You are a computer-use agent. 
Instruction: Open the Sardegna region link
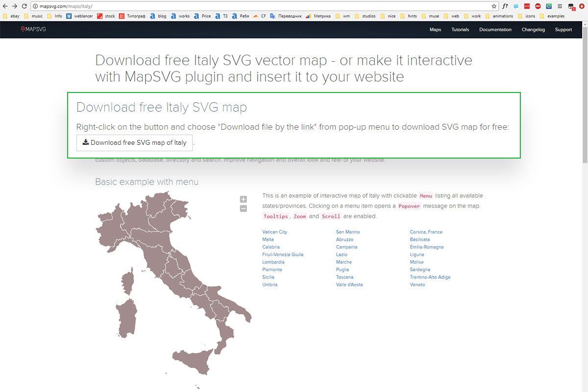coord(420,270)
